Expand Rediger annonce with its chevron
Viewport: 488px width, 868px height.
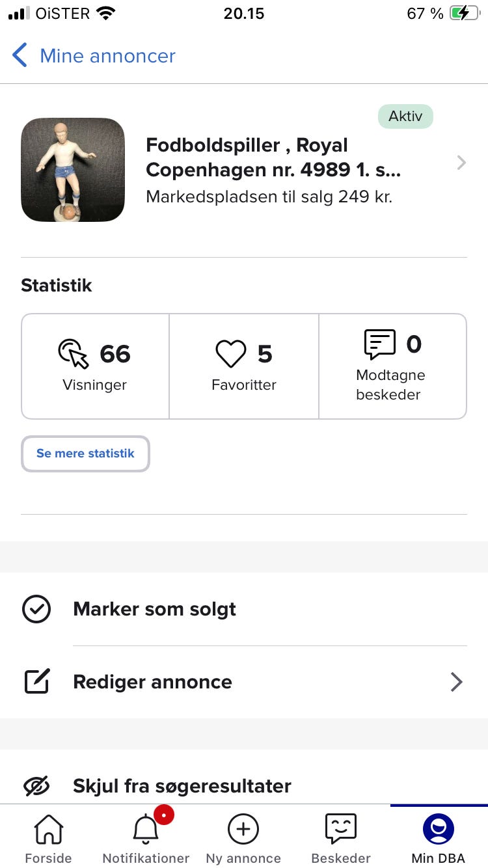(x=457, y=682)
